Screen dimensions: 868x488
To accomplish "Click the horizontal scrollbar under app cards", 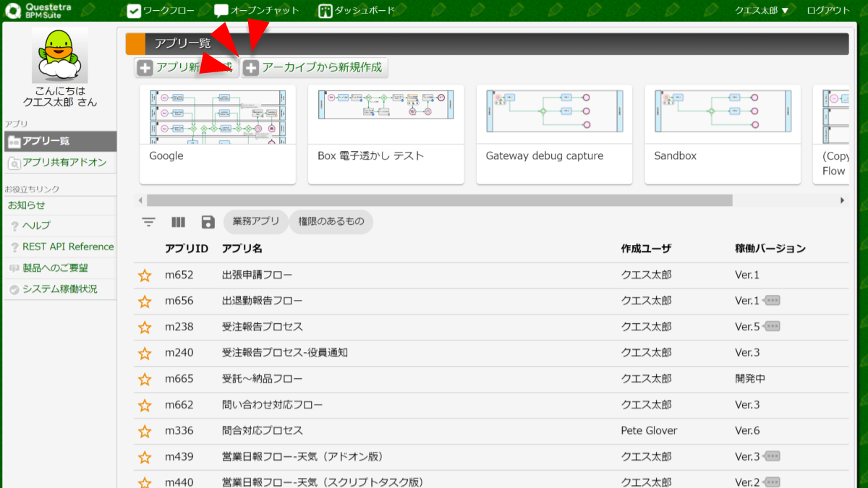I will click(440, 200).
